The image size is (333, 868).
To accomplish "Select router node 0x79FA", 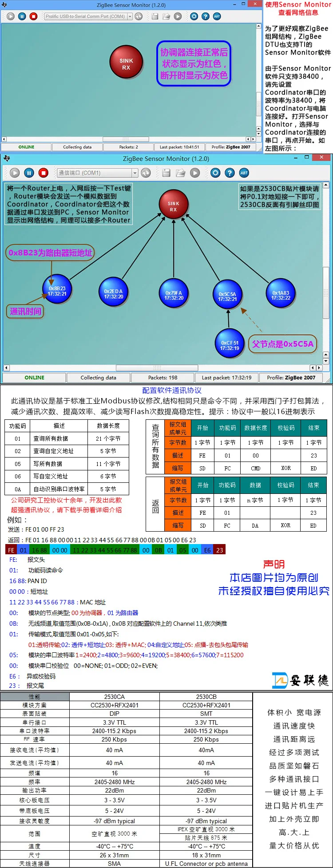I will [174, 294].
